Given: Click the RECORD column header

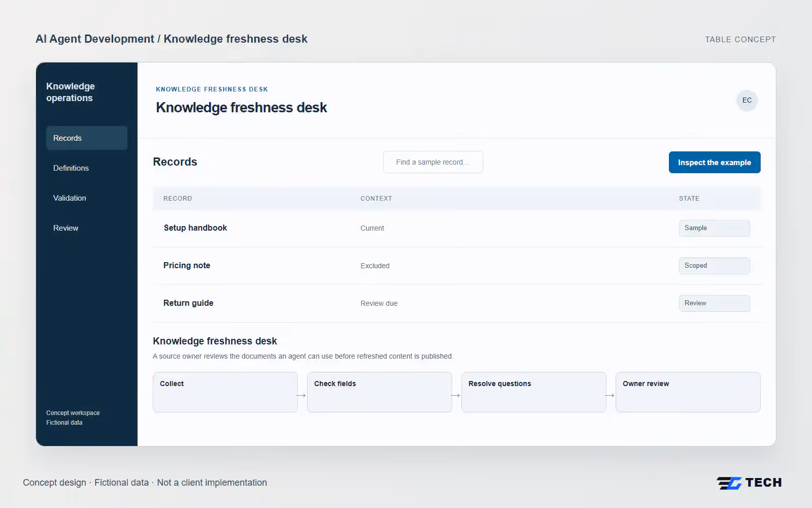Looking at the screenshot, I should (x=178, y=199).
